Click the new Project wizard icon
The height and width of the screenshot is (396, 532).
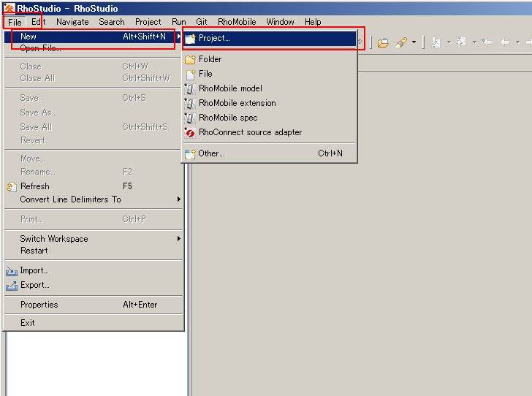pos(190,39)
